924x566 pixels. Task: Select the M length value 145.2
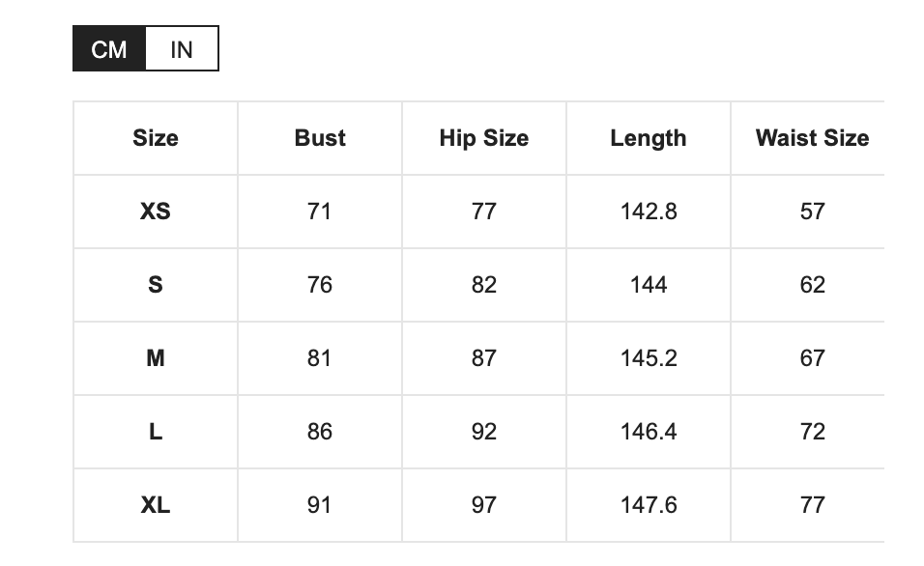(648, 358)
